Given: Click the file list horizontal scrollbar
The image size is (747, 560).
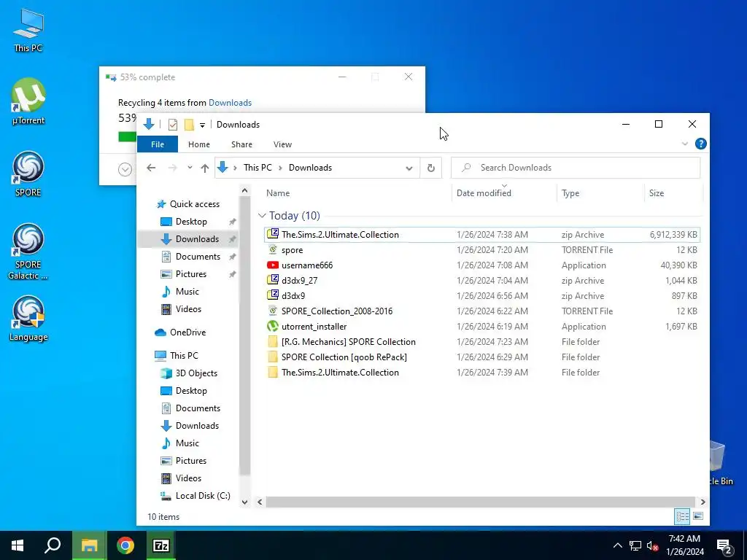Looking at the screenshot, I should tap(481, 502).
